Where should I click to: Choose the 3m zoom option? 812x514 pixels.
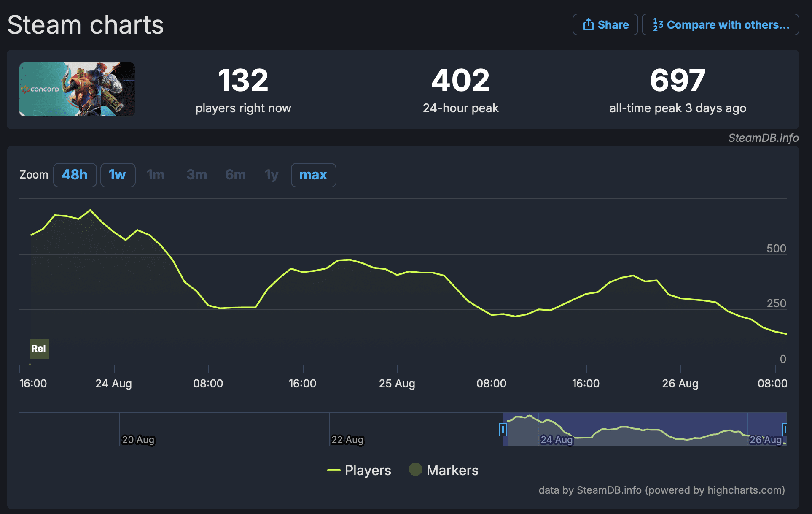[x=196, y=175]
